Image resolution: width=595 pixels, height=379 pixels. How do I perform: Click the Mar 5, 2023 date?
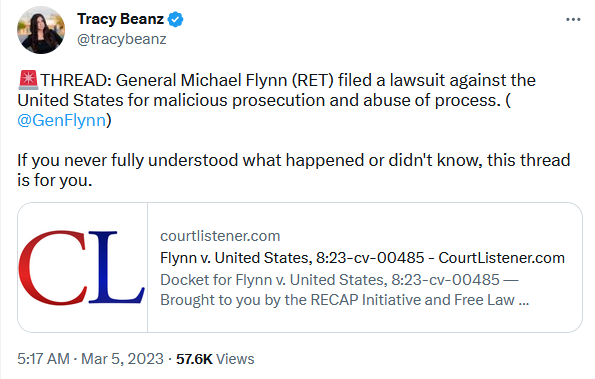[x=122, y=359]
